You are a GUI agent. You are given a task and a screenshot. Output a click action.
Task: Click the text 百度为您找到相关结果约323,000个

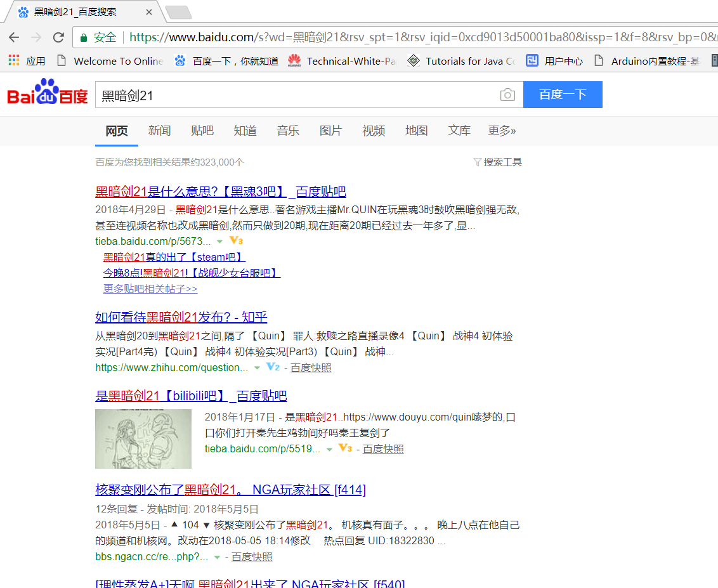pos(169,162)
